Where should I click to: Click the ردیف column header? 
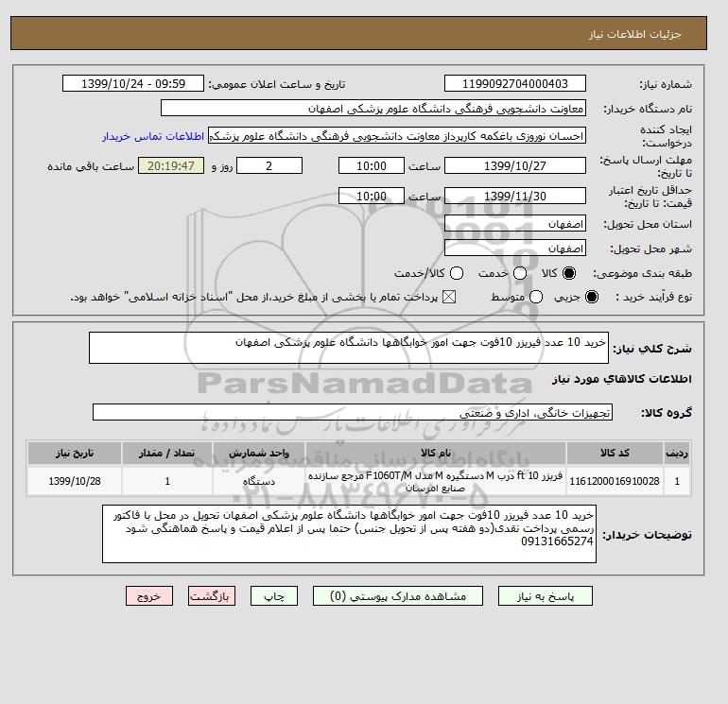tap(677, 453)
